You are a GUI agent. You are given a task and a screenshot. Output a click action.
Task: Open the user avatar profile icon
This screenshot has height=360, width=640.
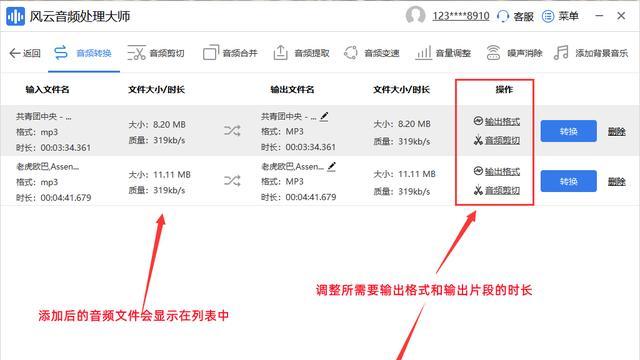[415, 16]
